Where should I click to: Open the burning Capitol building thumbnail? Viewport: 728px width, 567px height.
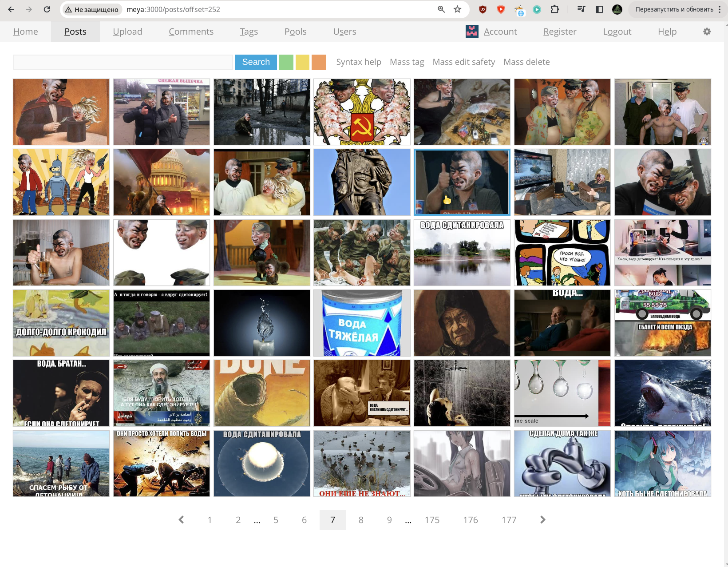[162, 182]
